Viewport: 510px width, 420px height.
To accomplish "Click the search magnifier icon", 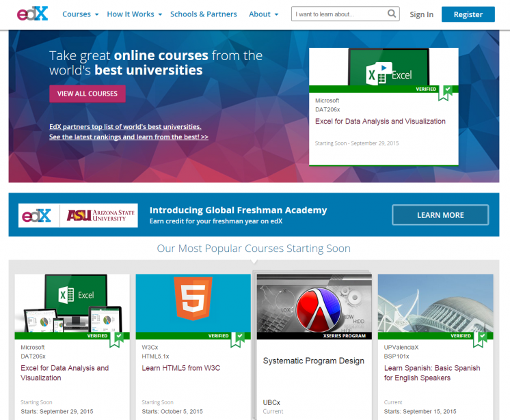I will 392,14.
